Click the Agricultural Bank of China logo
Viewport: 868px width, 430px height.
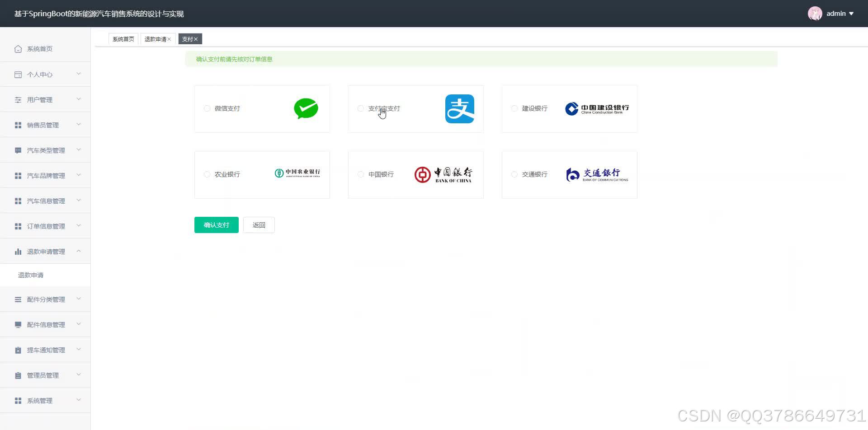point(297,173)
